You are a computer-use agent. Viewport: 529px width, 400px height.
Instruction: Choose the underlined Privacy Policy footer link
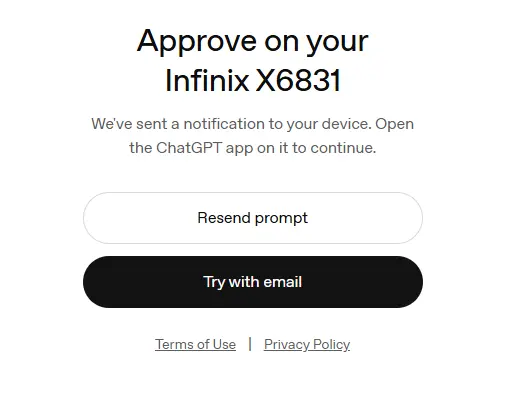tap(307, 344)
